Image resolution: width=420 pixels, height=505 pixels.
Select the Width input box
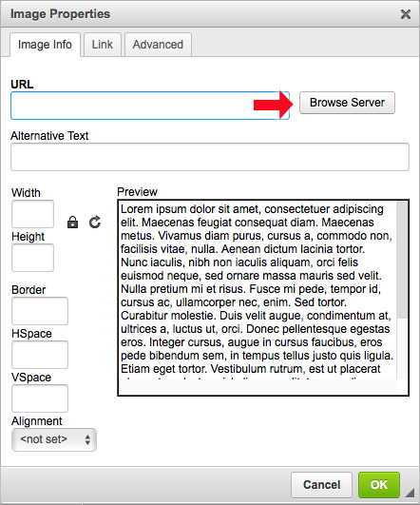(32, 214)
